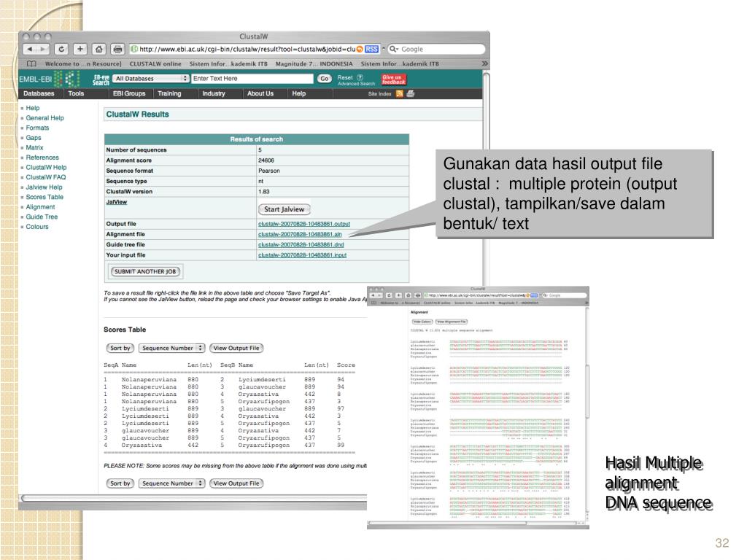Image resolution: width=747 pixels, height=560 pixels.
Task: Click SUBMIT ANOTHER JOB button
Action: 145,272
